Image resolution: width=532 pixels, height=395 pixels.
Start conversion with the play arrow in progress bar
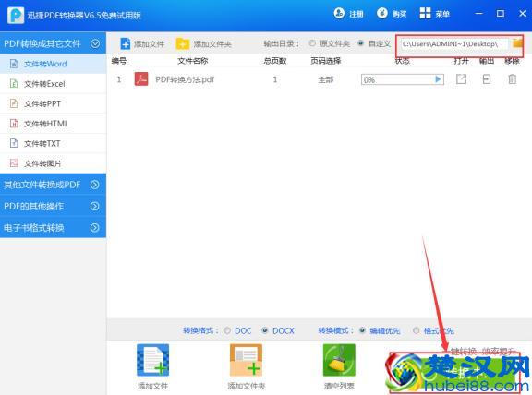[438, 79]
